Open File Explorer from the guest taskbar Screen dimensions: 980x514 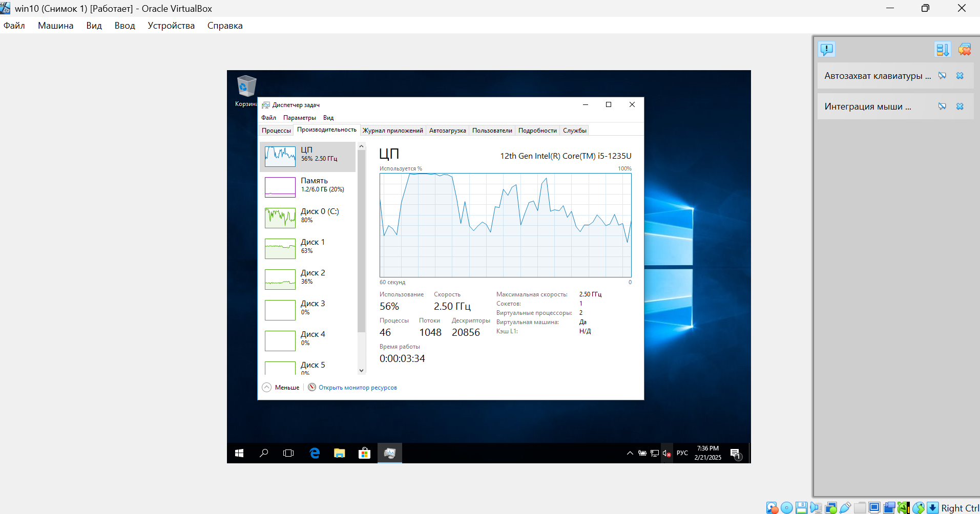pyautogui.click(x=339, y=453)
